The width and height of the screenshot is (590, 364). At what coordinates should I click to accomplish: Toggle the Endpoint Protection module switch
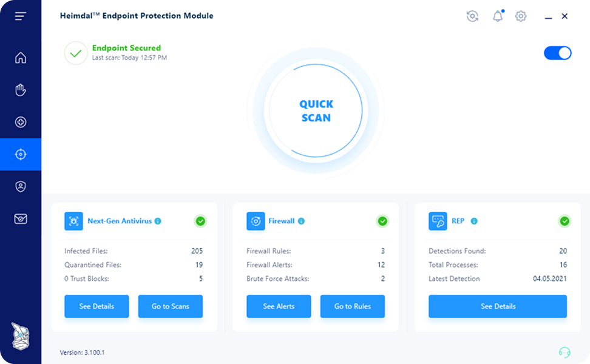(558, 53)
